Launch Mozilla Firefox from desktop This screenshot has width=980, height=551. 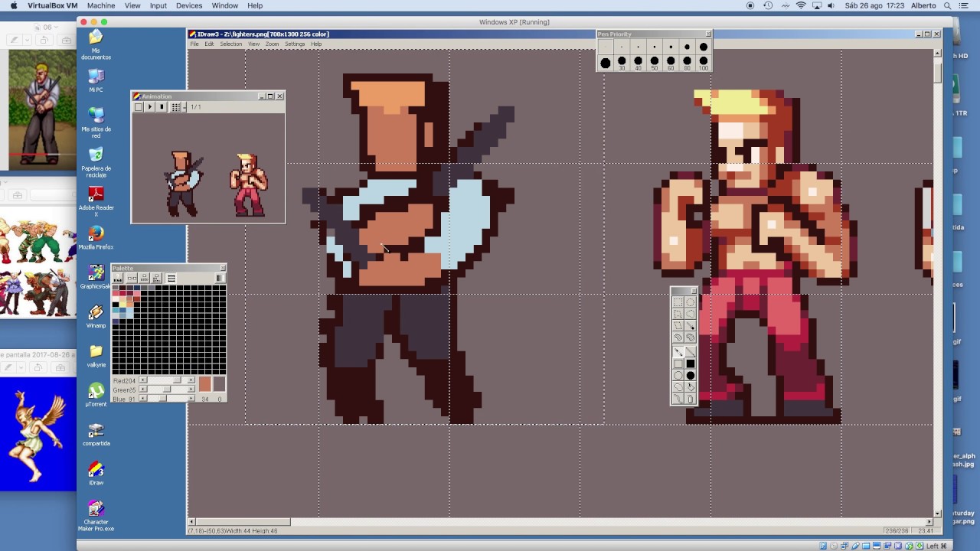pyautogui.click(x=96, y=237)
